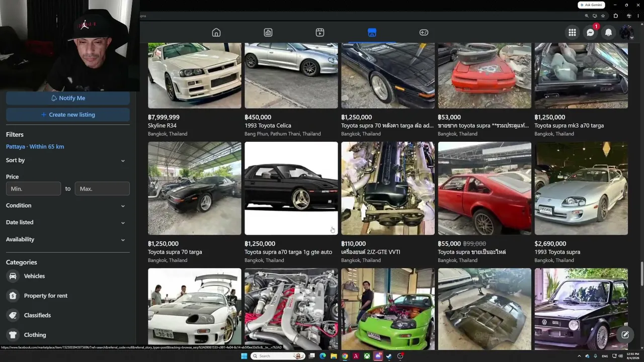Expand the Date listed filter
This screenshot has width=644, height=362.
point(68,222)
